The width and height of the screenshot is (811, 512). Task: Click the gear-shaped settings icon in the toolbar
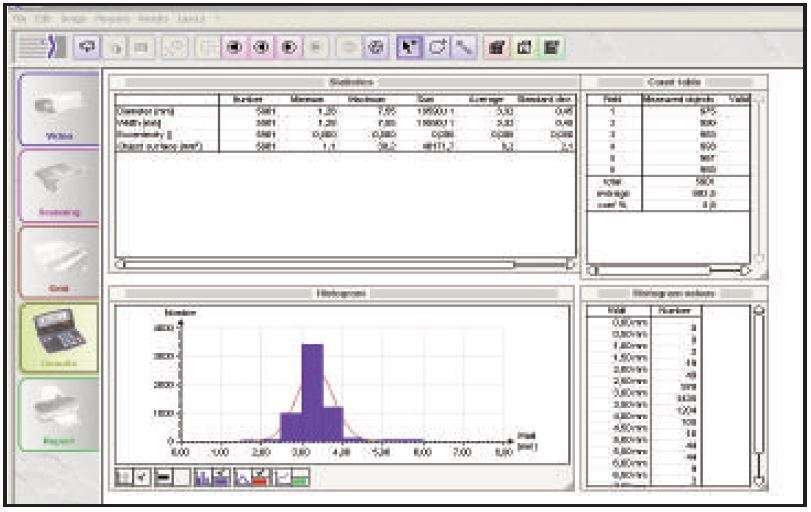378,46
